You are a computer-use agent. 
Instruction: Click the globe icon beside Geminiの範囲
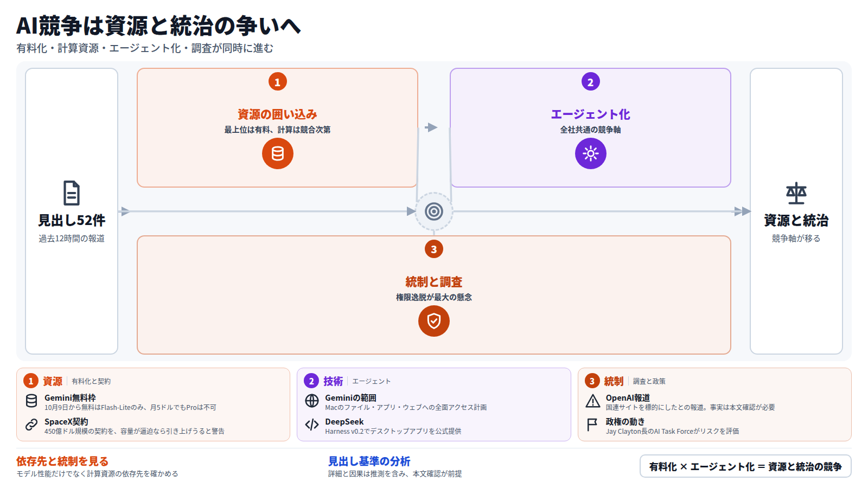coord(312,401)
